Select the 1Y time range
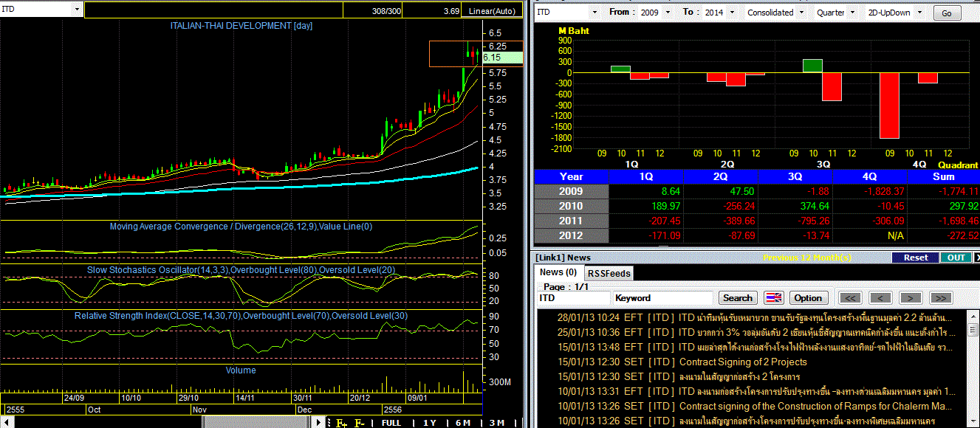 coord(429,423)
